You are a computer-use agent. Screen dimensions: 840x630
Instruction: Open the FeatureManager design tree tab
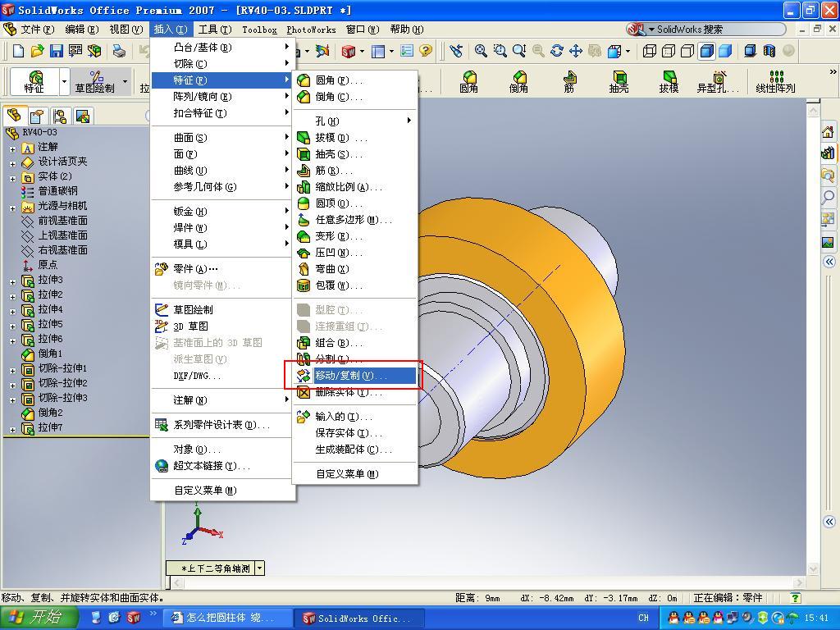(14, 115)
